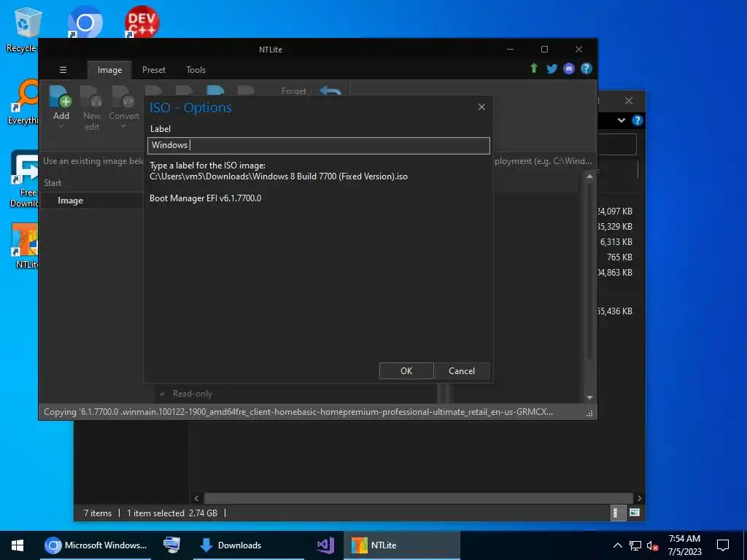Open the Dev-C++ desktop shortcut
Viewport: 747px width, 560px height.
click(142, 22)
